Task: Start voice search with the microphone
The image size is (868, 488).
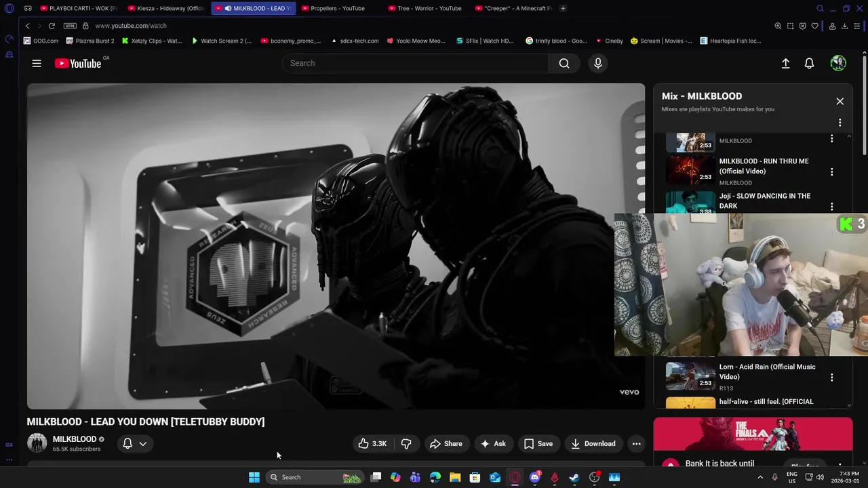Action: 598,63
